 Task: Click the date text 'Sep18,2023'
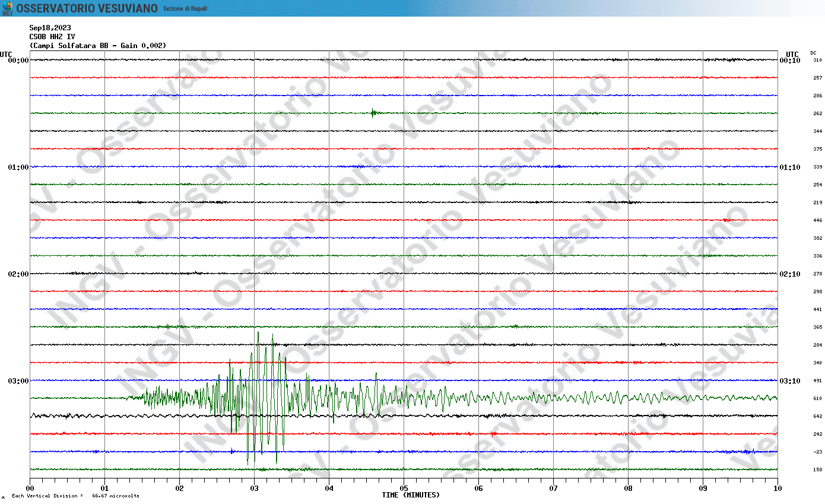tap(50, 27)
